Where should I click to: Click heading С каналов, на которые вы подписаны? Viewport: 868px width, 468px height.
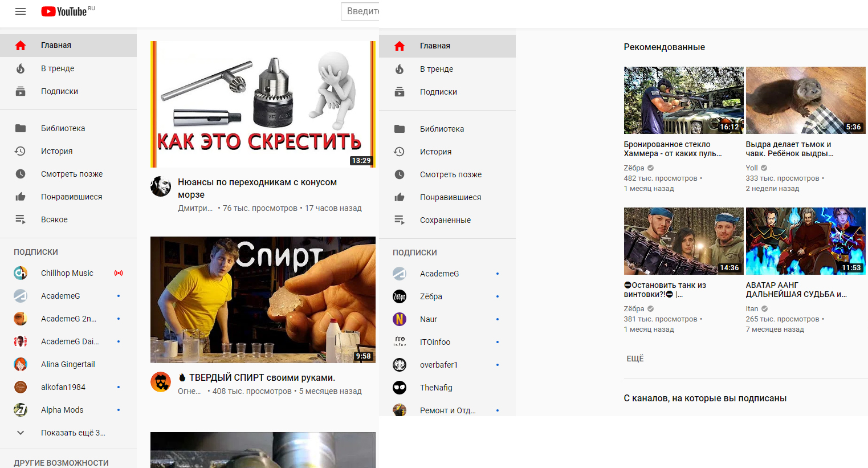pyautogui.click(x=705, y=398)
